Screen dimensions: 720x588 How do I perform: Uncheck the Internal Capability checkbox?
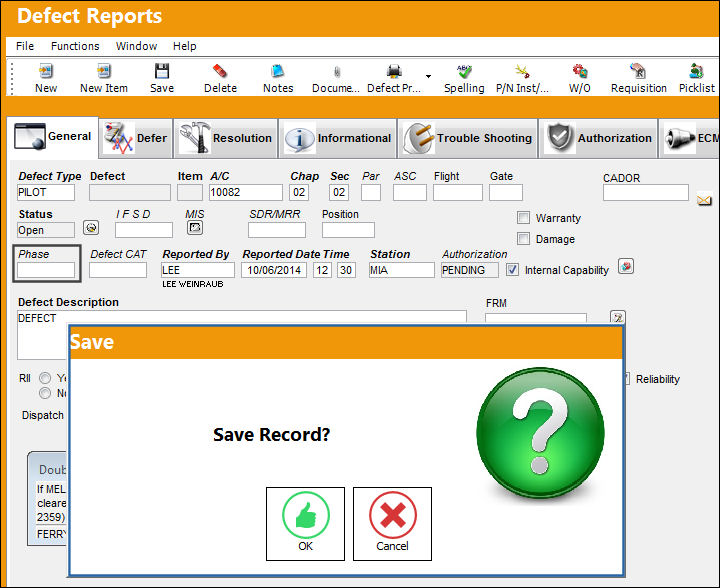tap(512, 270)
